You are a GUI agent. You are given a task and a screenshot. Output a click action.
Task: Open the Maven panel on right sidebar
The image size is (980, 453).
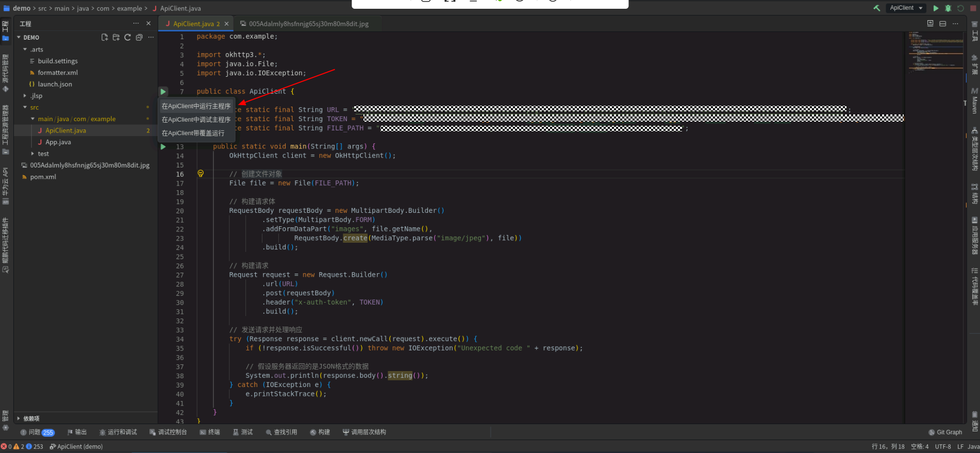click(974, 101)
